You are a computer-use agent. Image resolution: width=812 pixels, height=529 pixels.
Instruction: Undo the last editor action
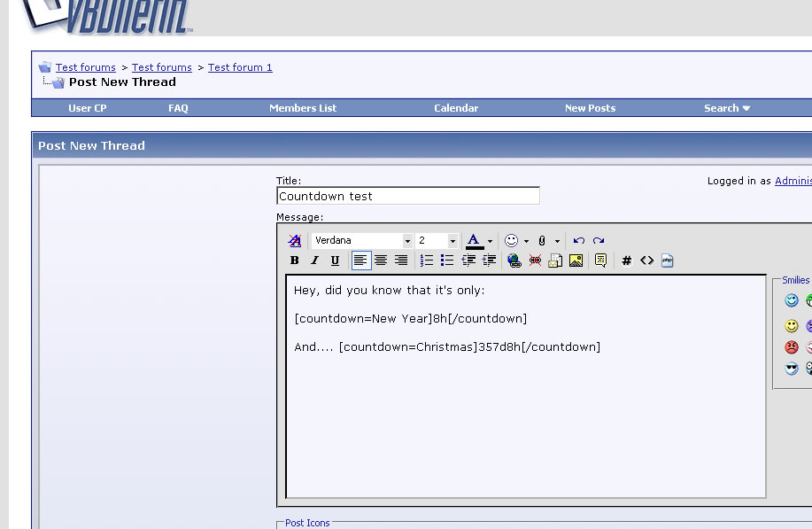point(578,241)
